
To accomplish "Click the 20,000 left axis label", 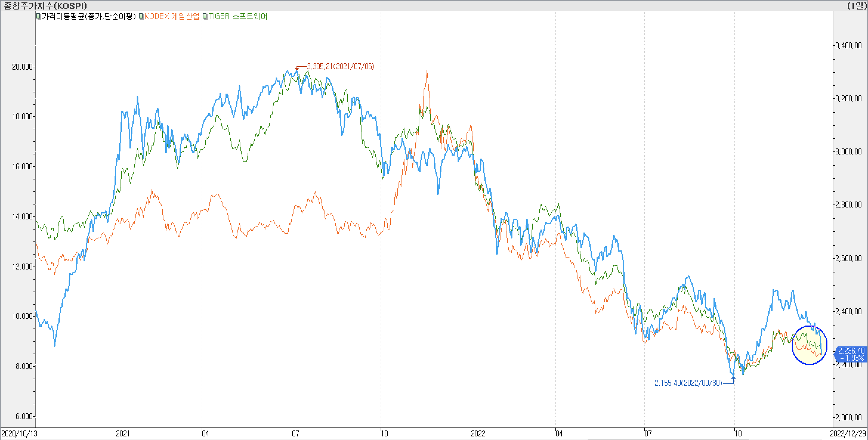I will click(x=22, y=67).
